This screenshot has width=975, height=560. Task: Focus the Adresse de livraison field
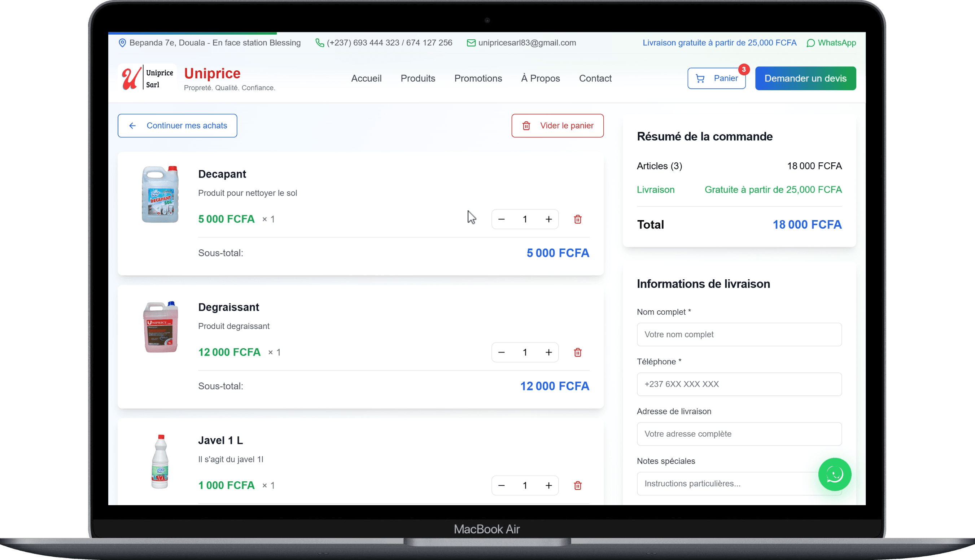coord(739,434)
